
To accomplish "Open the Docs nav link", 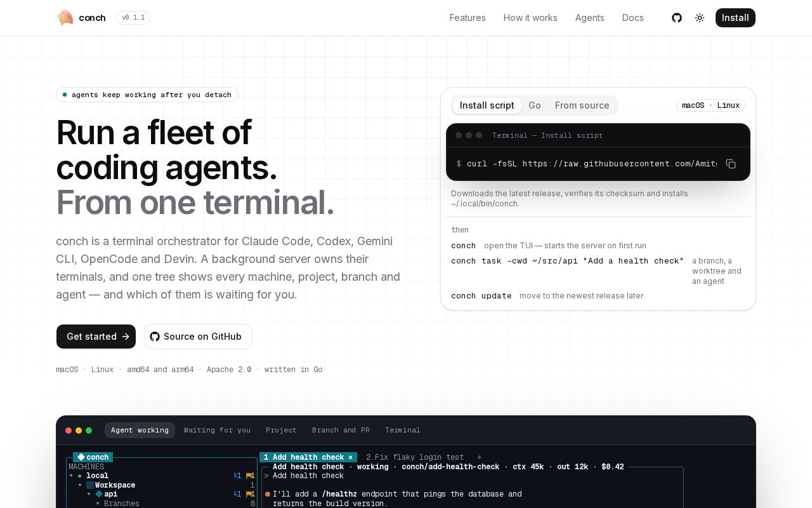I will point(633,18).
